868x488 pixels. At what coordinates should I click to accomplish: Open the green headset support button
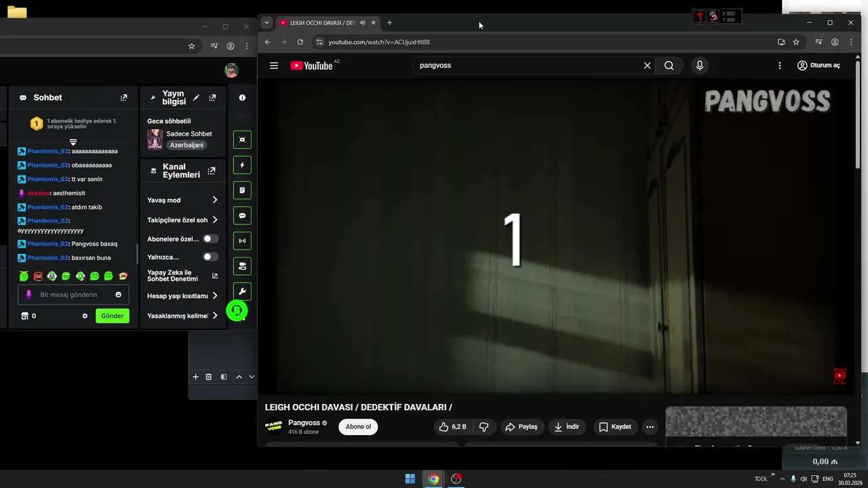click(237, 311)
